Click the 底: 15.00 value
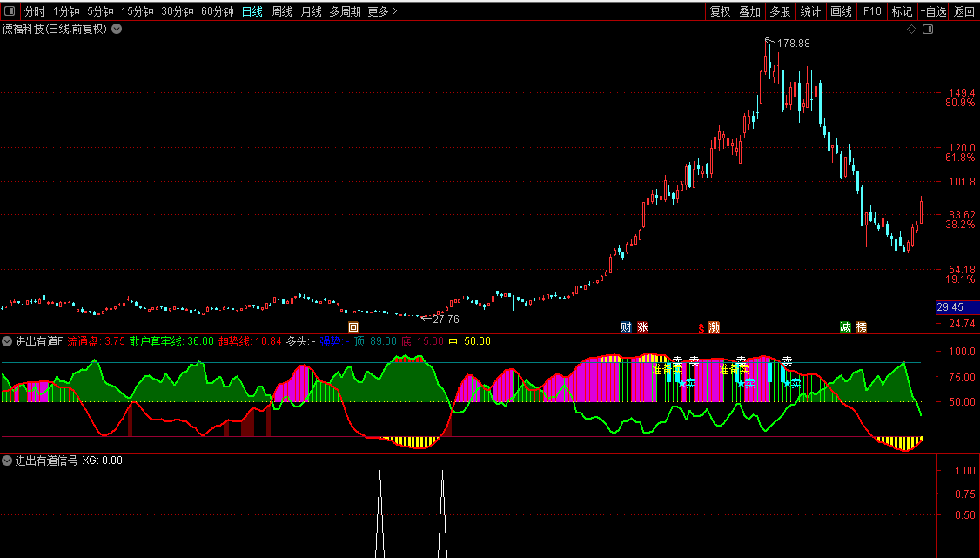This screenshot has height=558, width=980. (x=422, y=341)
